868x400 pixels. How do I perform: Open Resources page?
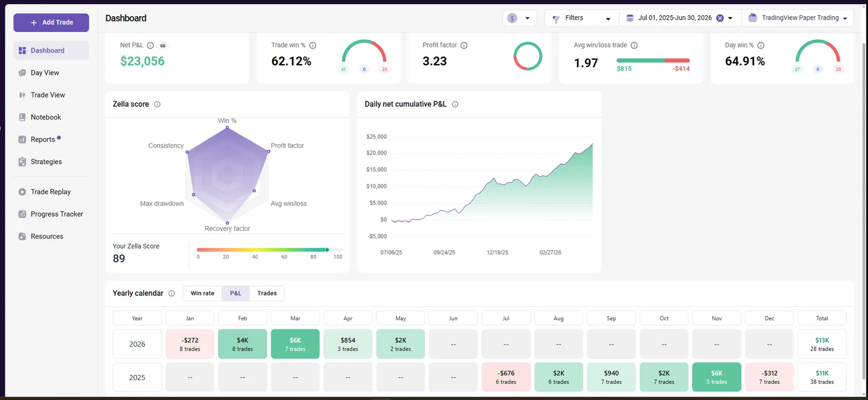[x=51, y=236]
